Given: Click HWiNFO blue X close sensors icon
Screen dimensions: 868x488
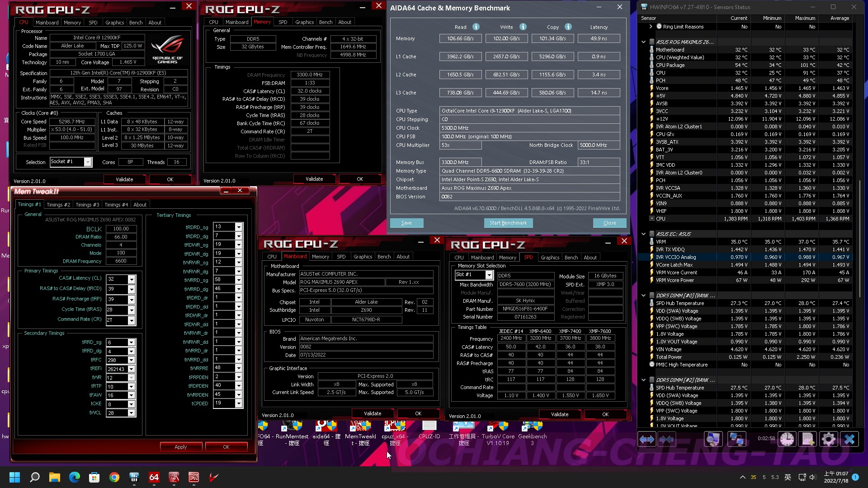Looking at the screenshot, I should tap(849, 439).
